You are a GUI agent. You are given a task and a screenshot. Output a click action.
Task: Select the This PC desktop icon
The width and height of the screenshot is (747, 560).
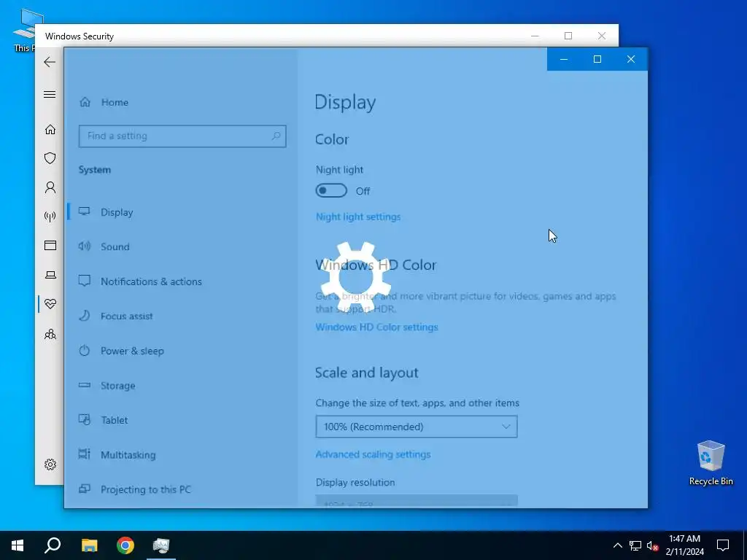click(x=23, y=29)
